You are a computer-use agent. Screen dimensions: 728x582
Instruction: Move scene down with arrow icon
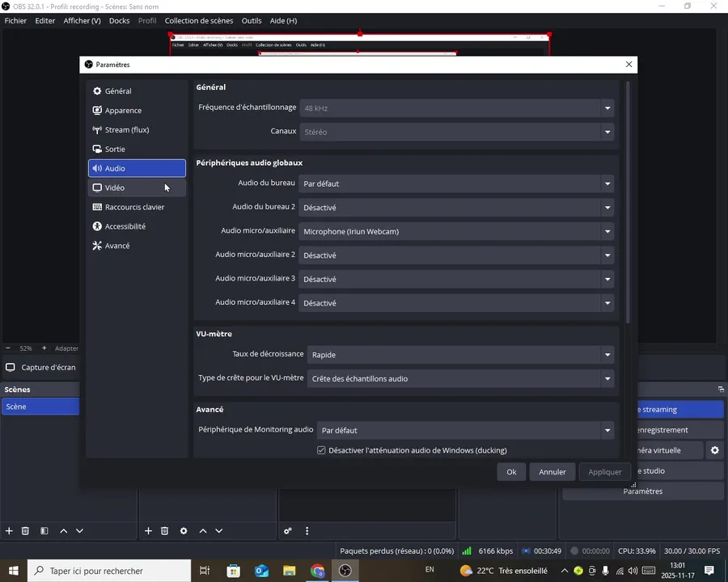coord(80,531)
